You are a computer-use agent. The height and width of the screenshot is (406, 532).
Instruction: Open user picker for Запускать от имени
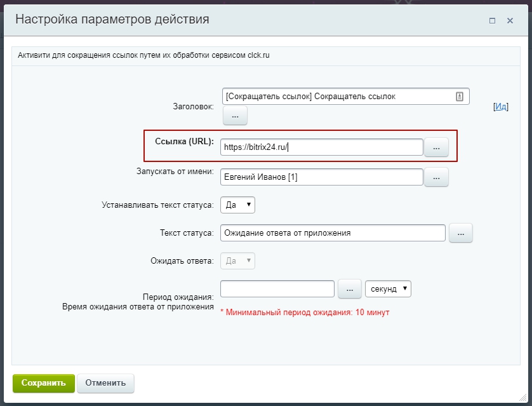point(436,178)
